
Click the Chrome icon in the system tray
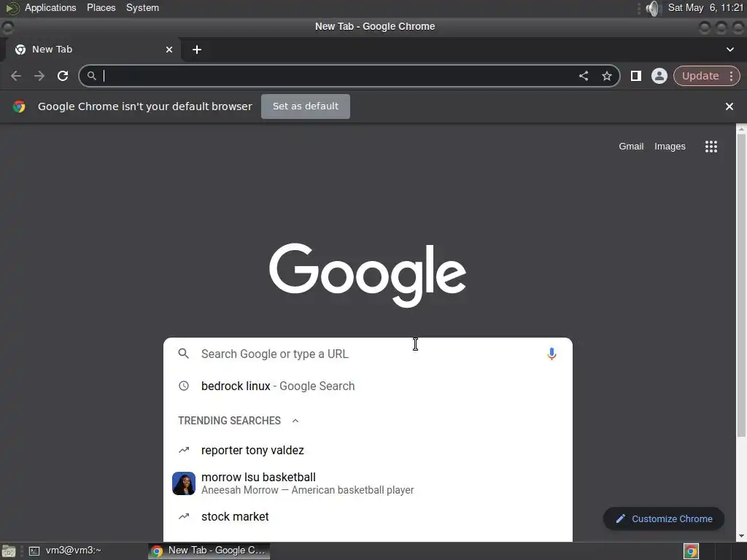(x=692, y=551)
